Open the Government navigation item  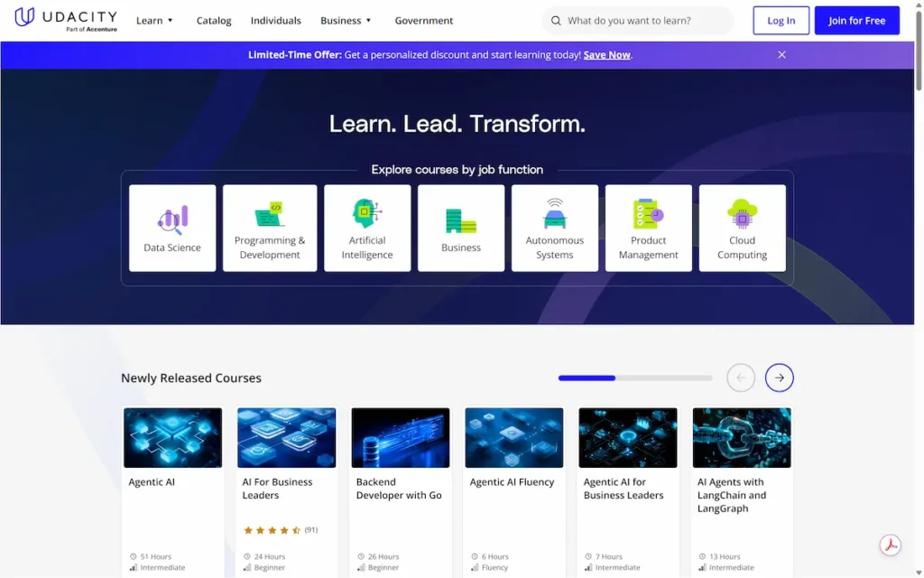point(424,21)
